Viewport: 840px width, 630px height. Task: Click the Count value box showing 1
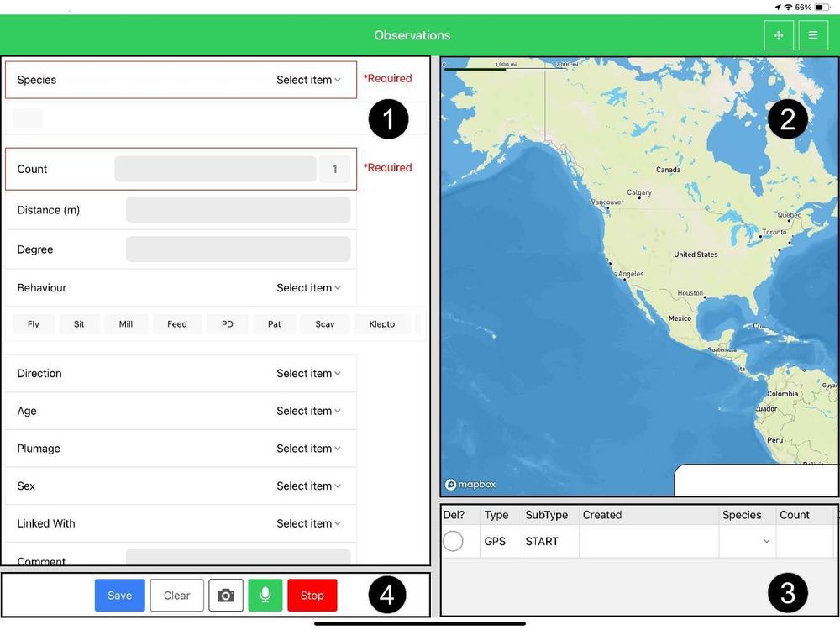click(335, 170)
